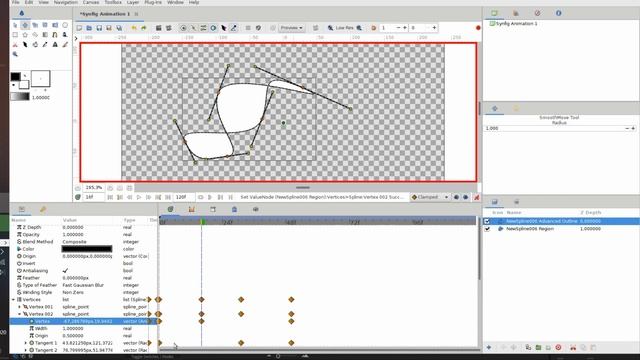Click the toolbox expander arrow beside ruler

coord(76,38)
